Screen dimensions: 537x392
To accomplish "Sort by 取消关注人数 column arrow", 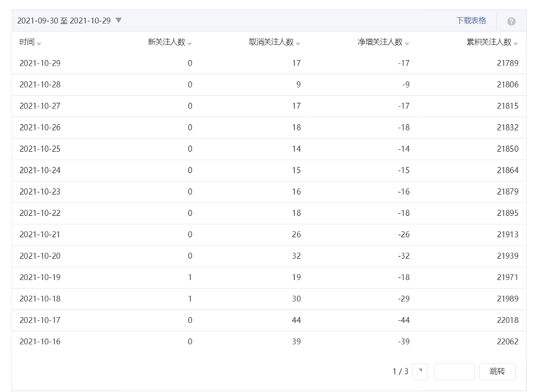I will click(298, 44).
